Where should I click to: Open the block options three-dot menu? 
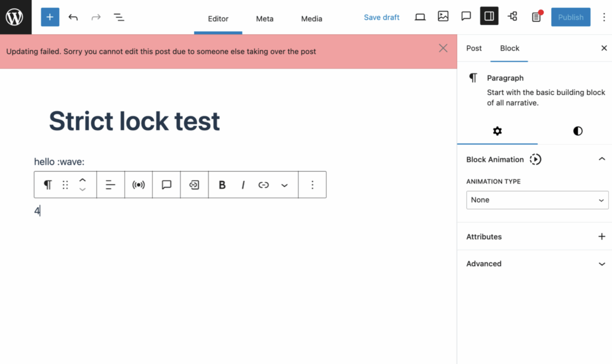point(312,185)
